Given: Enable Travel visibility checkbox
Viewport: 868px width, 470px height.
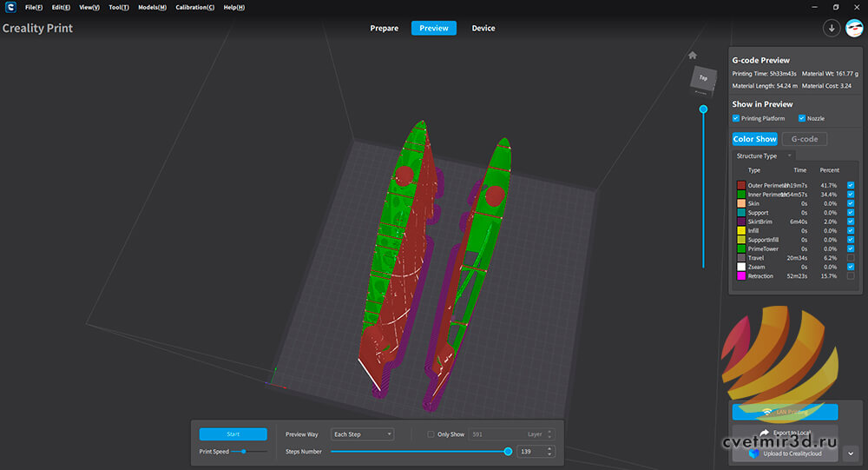Looking at the screenshot, I should pyautogui.click(x=851, y=258).
